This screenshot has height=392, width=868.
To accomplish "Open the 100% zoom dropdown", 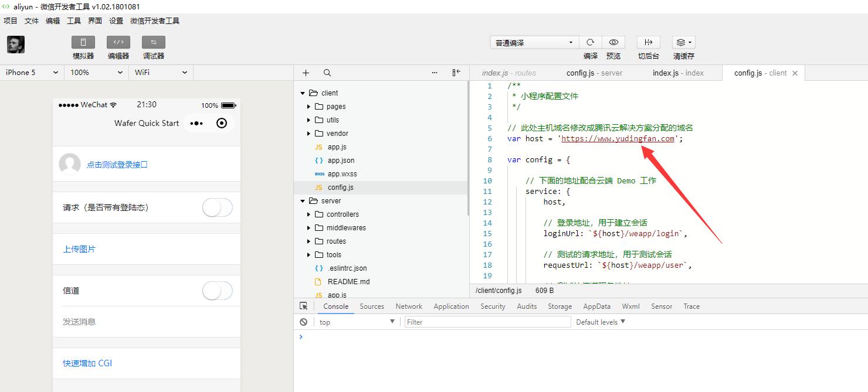I will click(97, 73).
